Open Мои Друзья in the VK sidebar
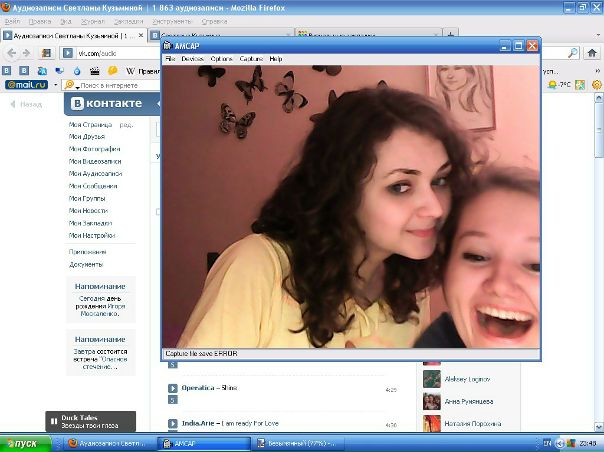The height and width of the screenshot is (452, 604). [x=89, y=137]
